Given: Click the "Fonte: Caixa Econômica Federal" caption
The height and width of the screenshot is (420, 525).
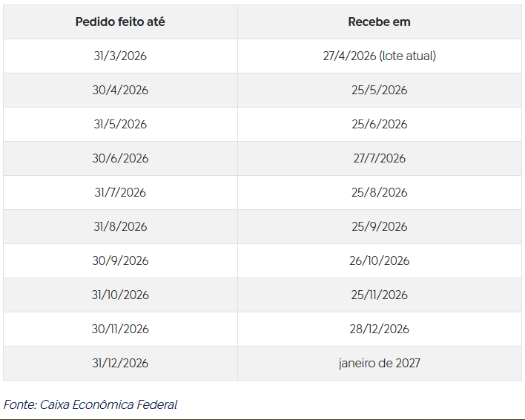Looking at the screenshot, I should (90, 404).
